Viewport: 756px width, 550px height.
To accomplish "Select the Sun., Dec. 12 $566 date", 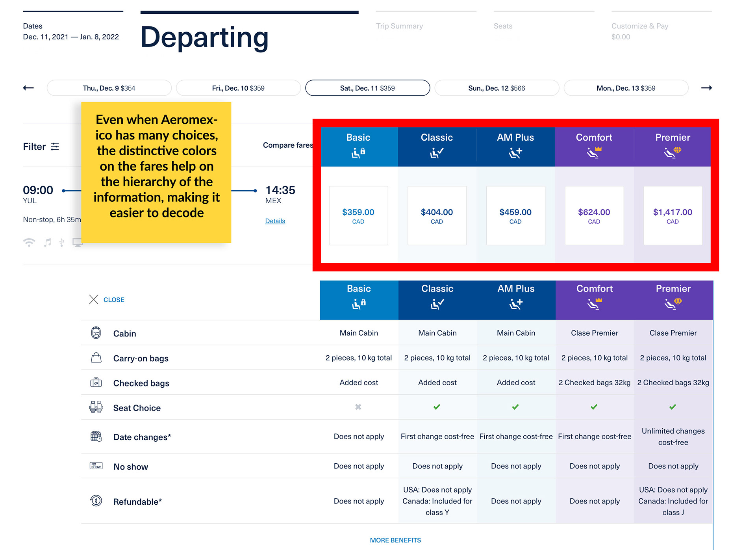I will (x=497, y=88).
